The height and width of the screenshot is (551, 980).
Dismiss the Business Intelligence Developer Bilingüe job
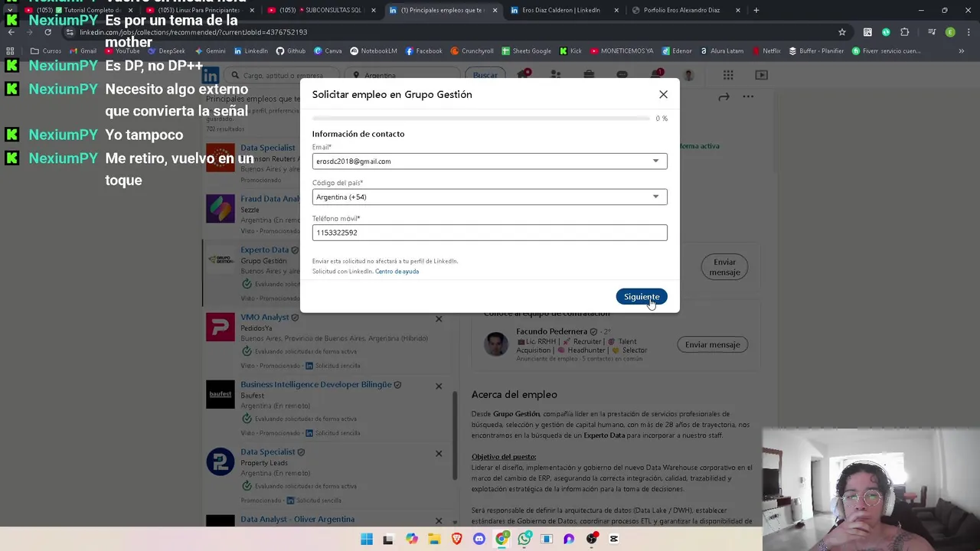[439, 386]
